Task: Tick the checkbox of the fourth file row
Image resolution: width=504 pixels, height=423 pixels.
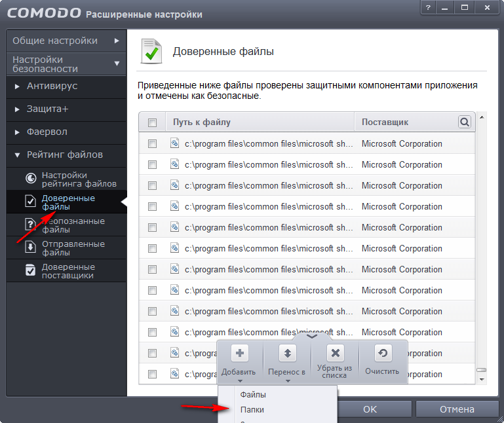Action: [152, 206]
